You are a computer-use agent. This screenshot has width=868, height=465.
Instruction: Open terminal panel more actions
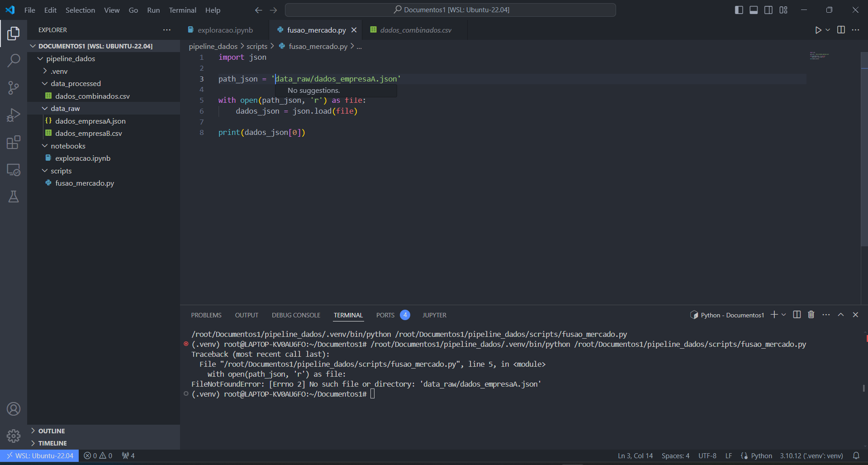coord(826,315)
